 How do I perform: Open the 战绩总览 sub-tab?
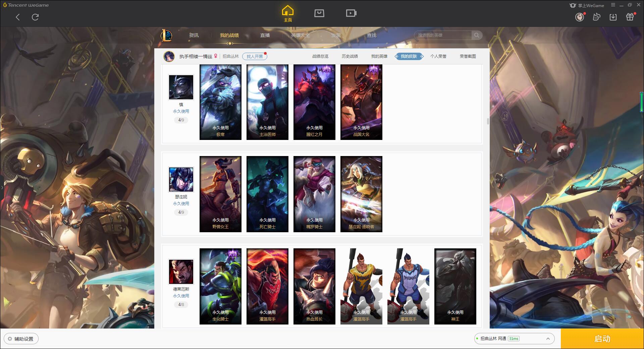320,56
